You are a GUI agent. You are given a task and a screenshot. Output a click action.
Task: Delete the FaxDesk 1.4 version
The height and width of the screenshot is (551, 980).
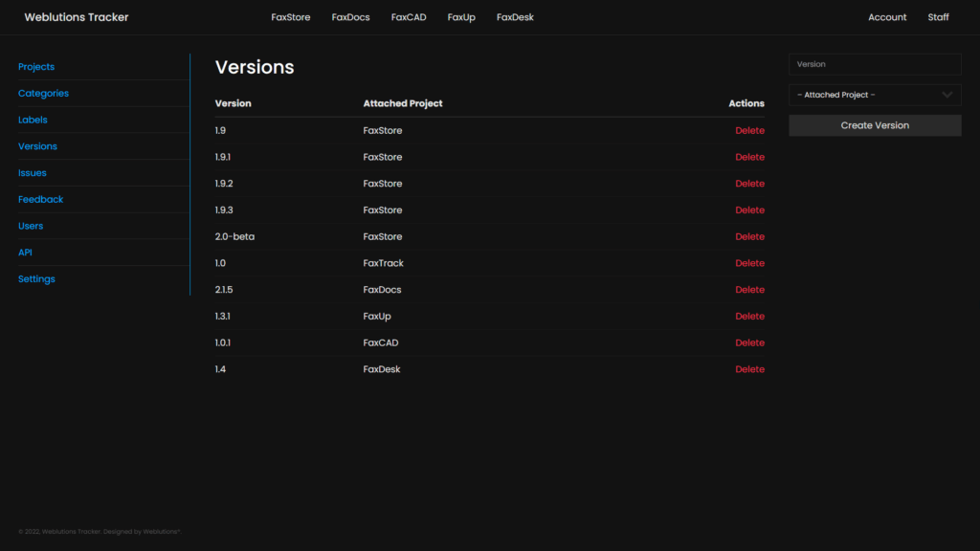[749, 368]
